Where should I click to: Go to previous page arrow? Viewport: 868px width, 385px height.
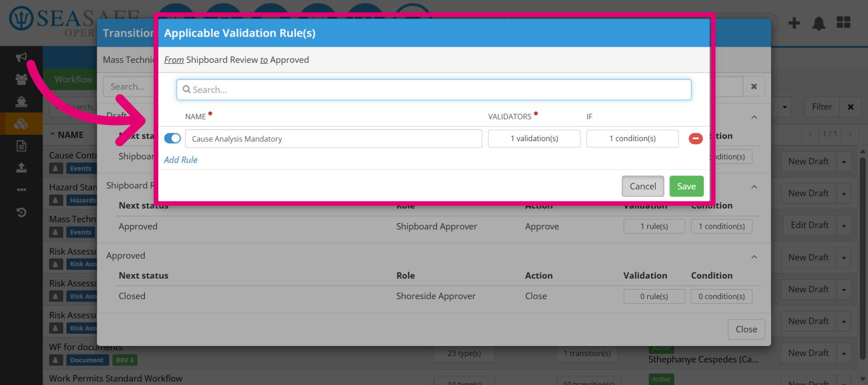[810, 134]
